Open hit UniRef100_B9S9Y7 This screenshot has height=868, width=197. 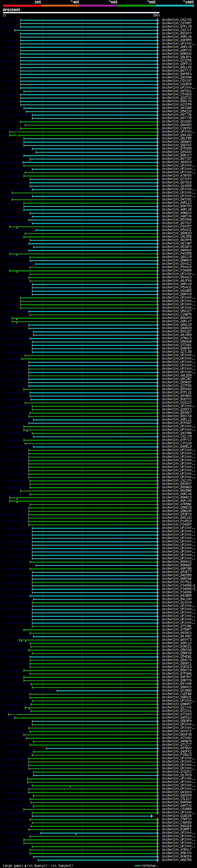coord(177,33)
